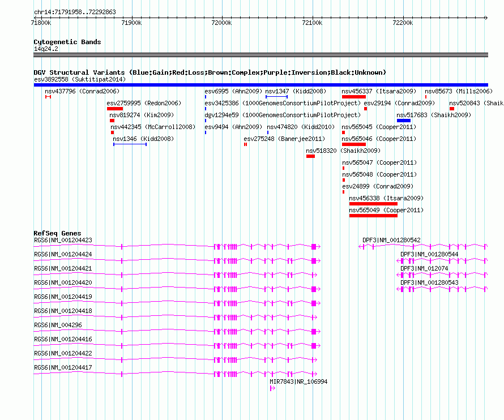The image size is (504, 420).
Task: Open nsv456337 (Itsara2009) variant
Action: [379, 91]
